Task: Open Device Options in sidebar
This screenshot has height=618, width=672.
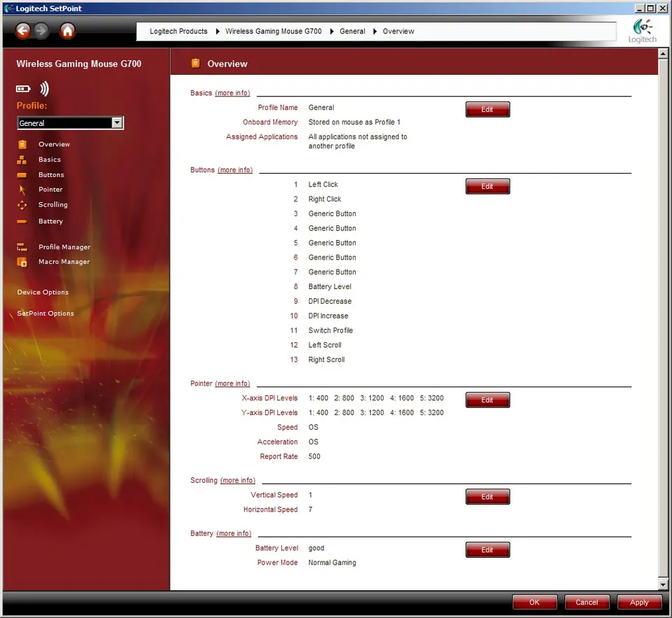Action: point(43,293)
